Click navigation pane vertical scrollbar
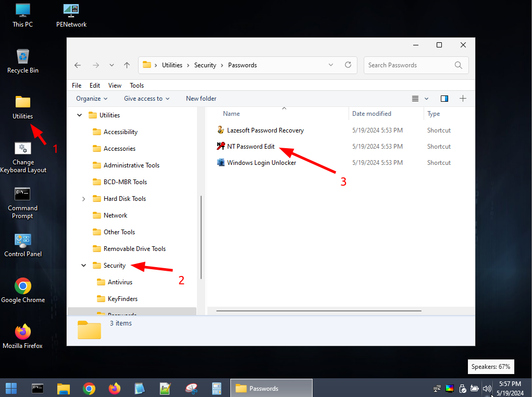Viewport: 532px width, 397px height. pos(201,237)
